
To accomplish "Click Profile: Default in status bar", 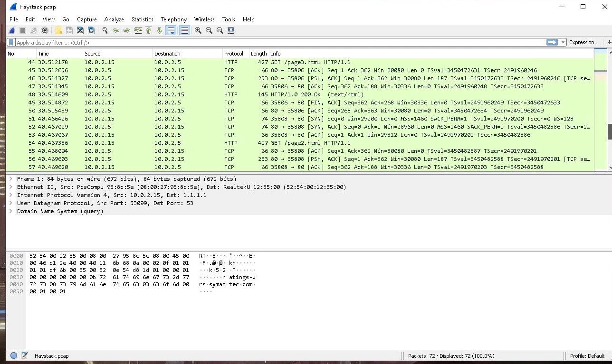I will pyautogui.click(x=587, y=356).
